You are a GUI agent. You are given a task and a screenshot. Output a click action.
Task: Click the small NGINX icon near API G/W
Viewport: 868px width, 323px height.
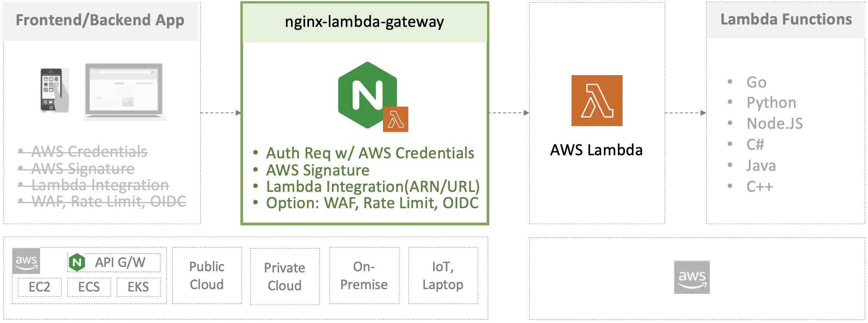tap(77, 262)
